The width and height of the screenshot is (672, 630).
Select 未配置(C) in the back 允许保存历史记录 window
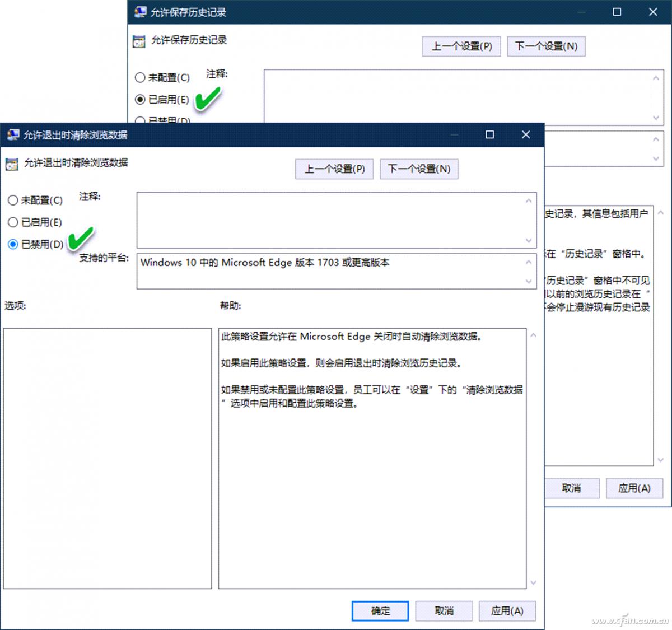[x=162, y=77]
